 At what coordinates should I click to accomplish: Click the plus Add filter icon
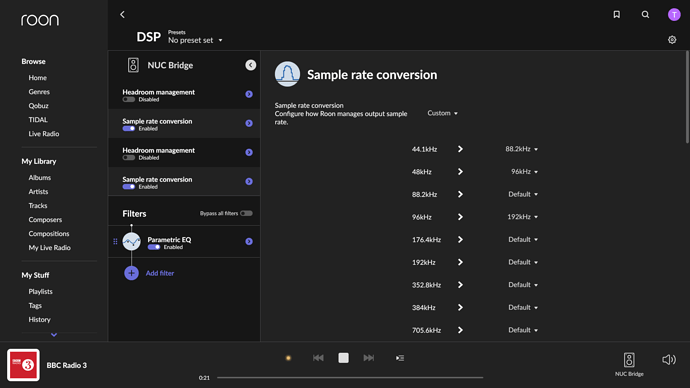[x=131, y=273]
